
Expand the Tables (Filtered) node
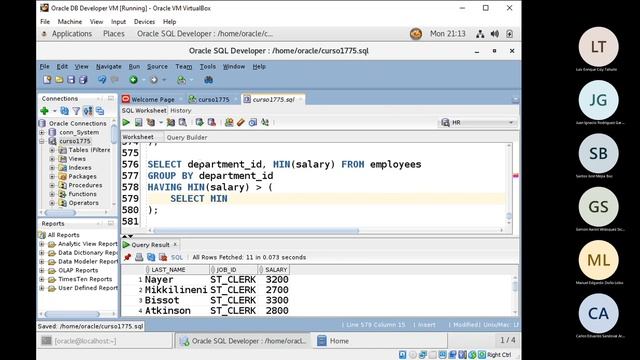[52, 150]
